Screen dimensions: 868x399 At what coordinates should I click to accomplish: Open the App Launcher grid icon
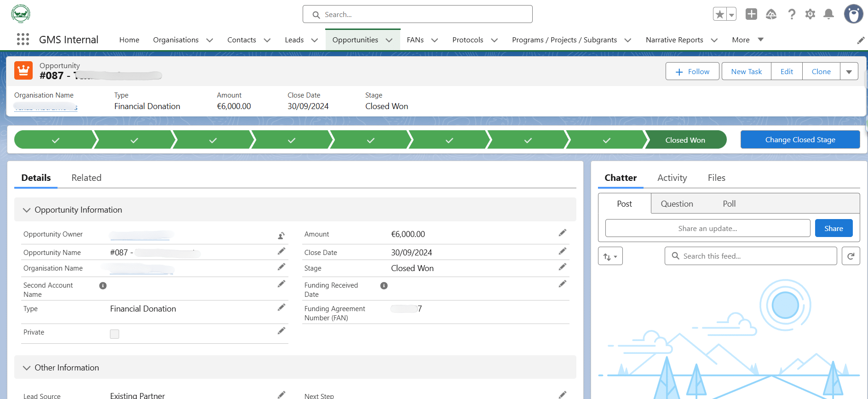coord(23,40)
